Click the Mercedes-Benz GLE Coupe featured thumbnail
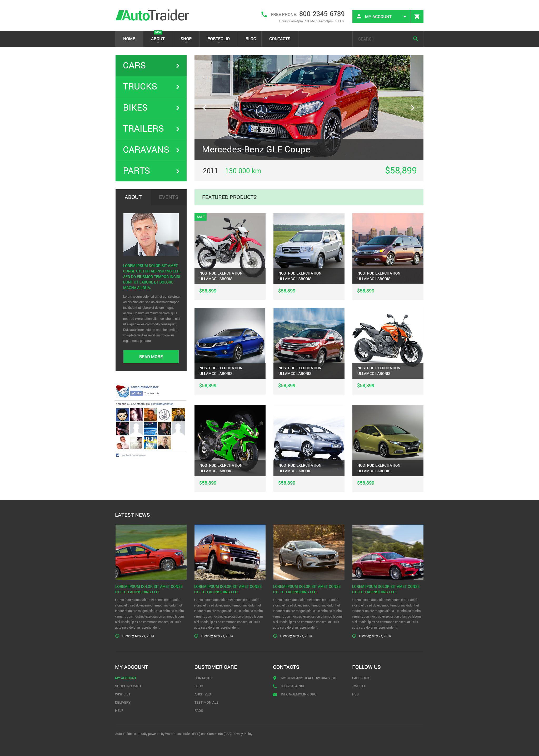Screen dimensions: 539x756 tap(309, 108)
